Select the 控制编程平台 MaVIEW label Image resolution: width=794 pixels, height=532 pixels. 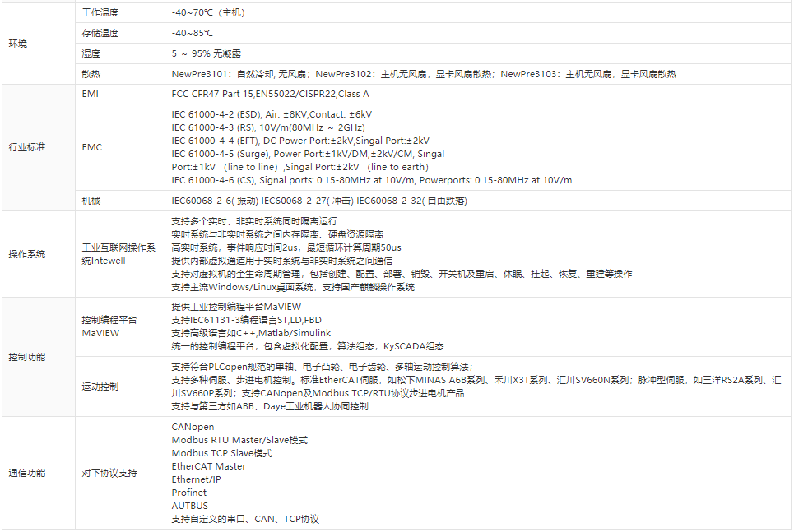(x=109, y=326)
